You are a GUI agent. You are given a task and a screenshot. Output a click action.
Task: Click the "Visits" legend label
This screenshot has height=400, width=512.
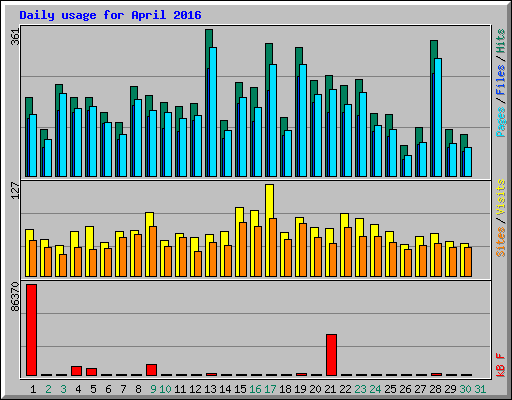[500, 198]
